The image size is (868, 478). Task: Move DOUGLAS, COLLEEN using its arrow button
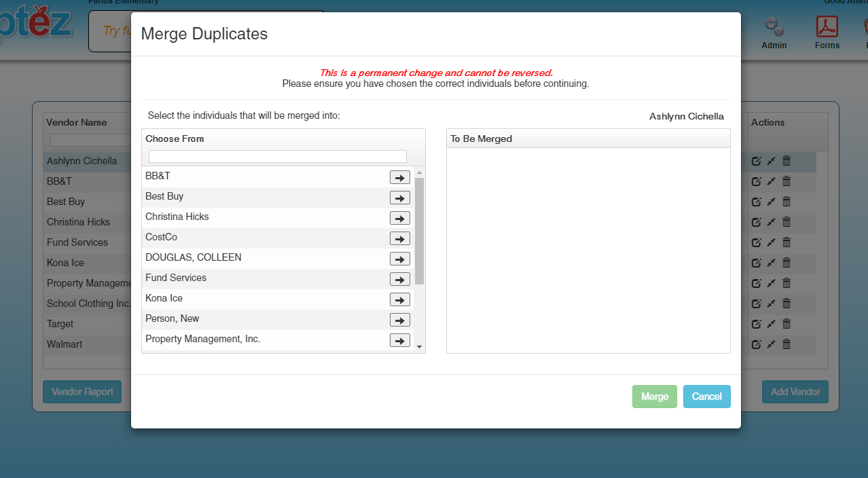(399, 259)
